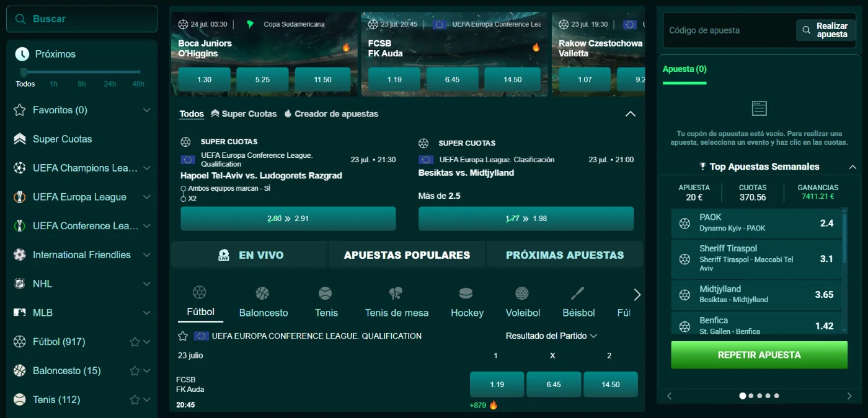The width and height of the screenshot is (868, 418).
Task: Click the MLB logo icon
Action: (x=20, y=313)
